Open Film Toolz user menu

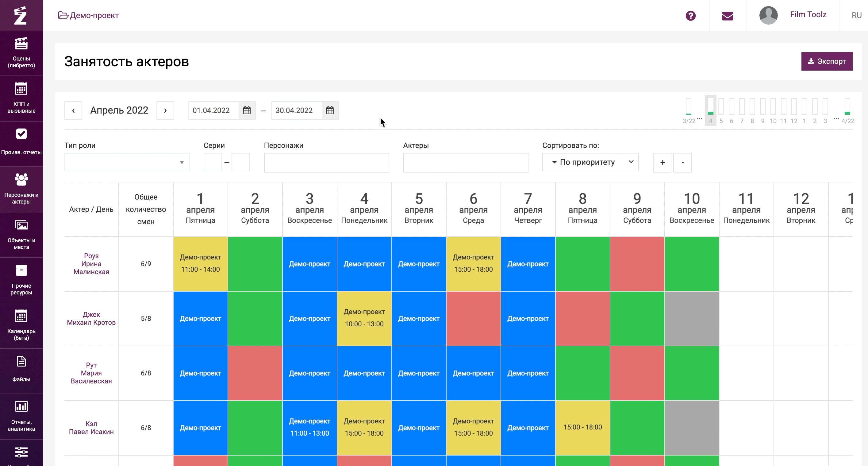pyautogui.click(x=808, y=14)
